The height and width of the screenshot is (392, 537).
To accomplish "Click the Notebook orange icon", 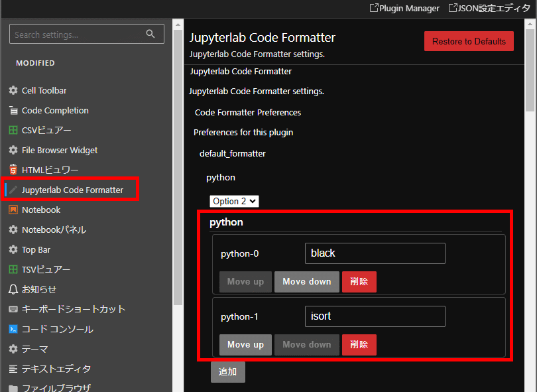I will tap(13, 210).
